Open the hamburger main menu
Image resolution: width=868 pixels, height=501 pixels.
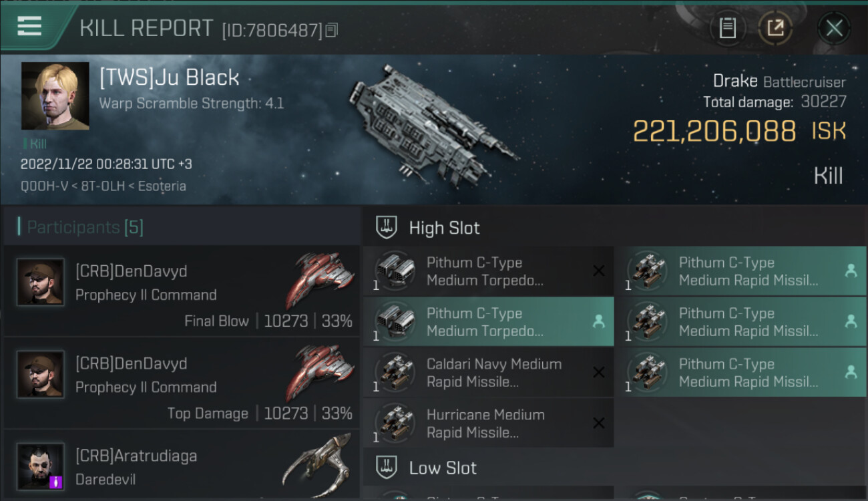(29, 26)
